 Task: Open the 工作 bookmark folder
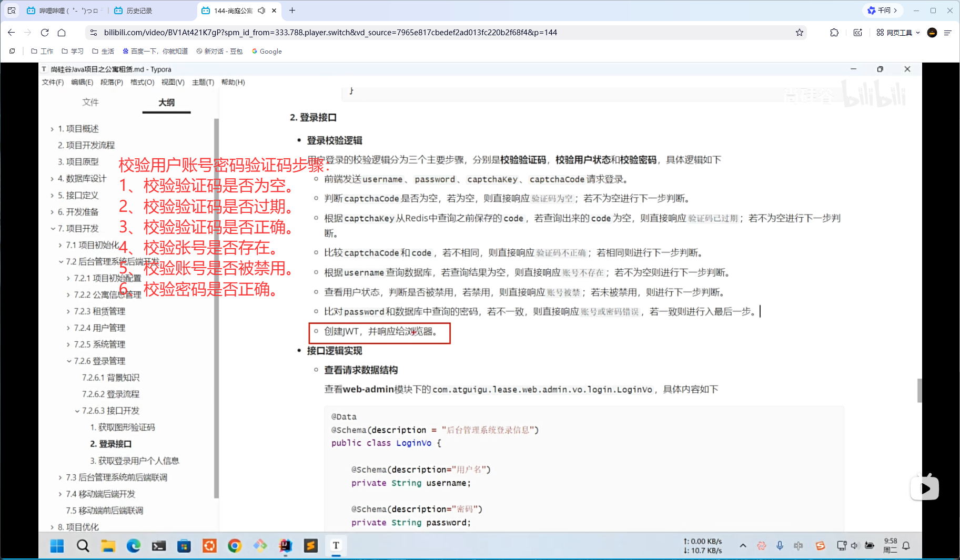tap(42, 52)
